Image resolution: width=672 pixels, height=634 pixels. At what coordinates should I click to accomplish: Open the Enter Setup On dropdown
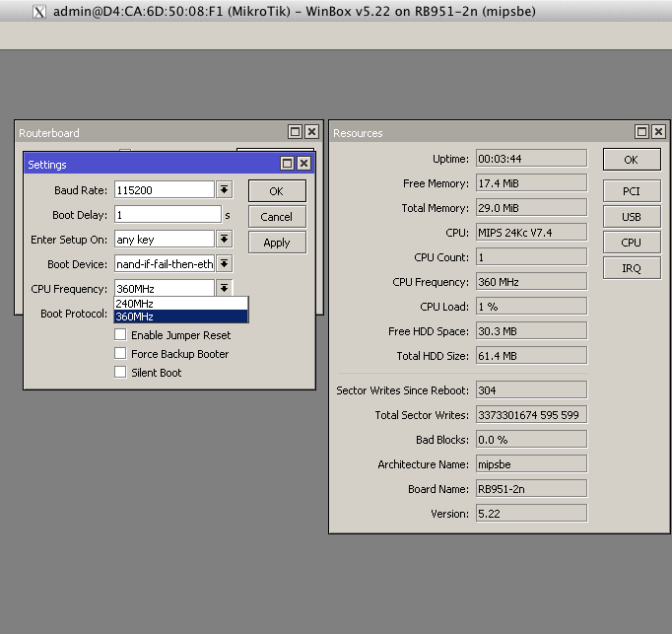224,239
